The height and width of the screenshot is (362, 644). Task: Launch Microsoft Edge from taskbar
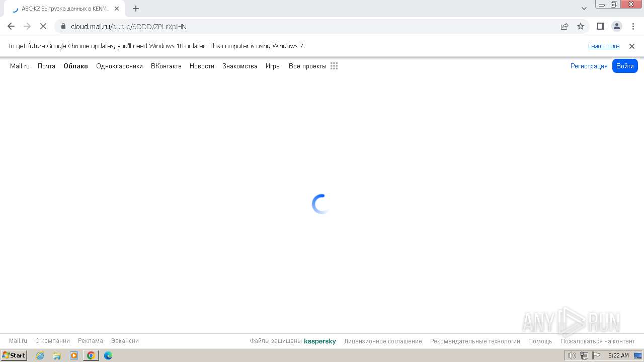[108, 355]
